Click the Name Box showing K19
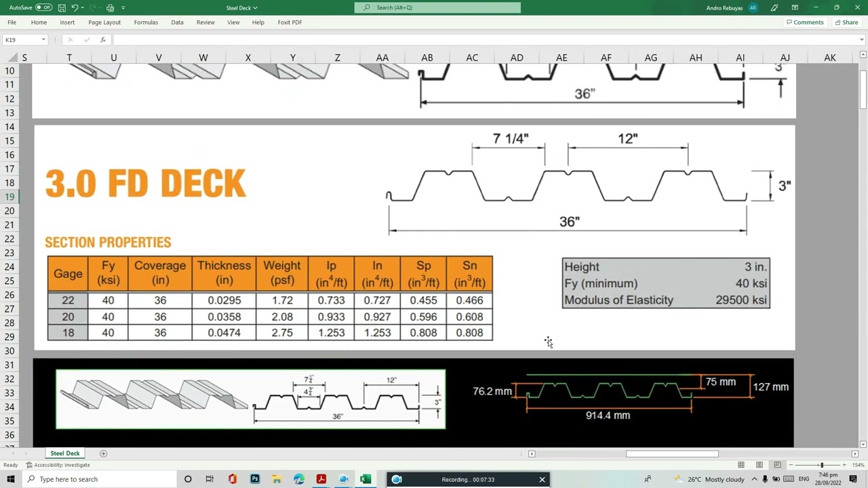This screenshot has height=488, width=868. [21, 40]
